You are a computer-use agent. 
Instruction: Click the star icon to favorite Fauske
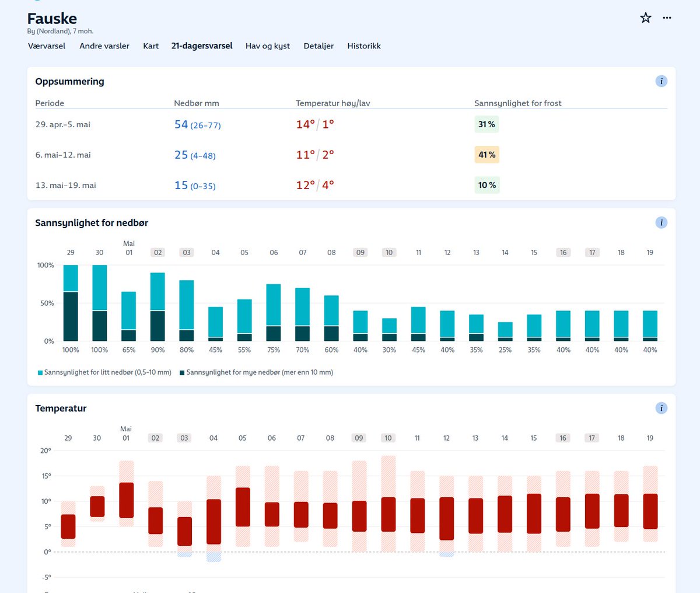645,18
